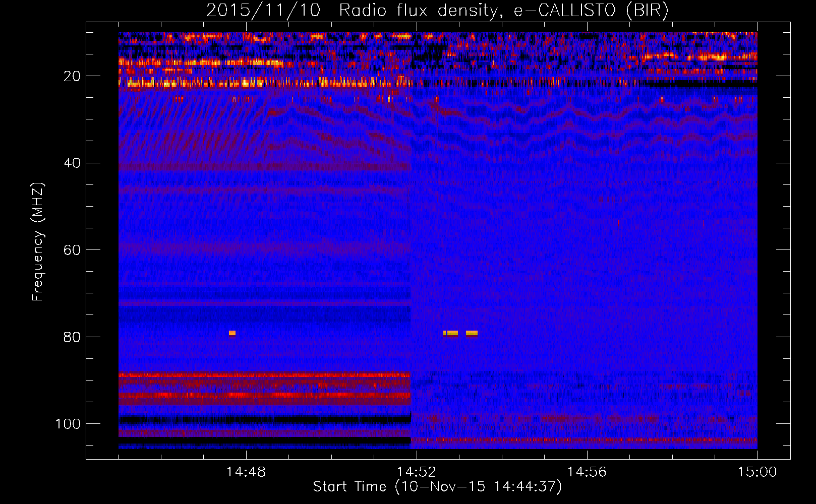Click the '60' frequency tick label

72,250
